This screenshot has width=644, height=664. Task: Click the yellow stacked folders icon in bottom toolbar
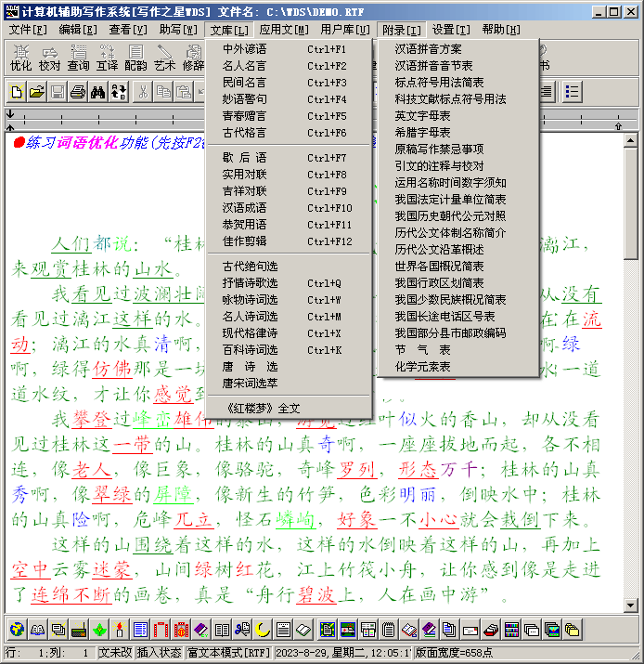click(x=572, y=630)
